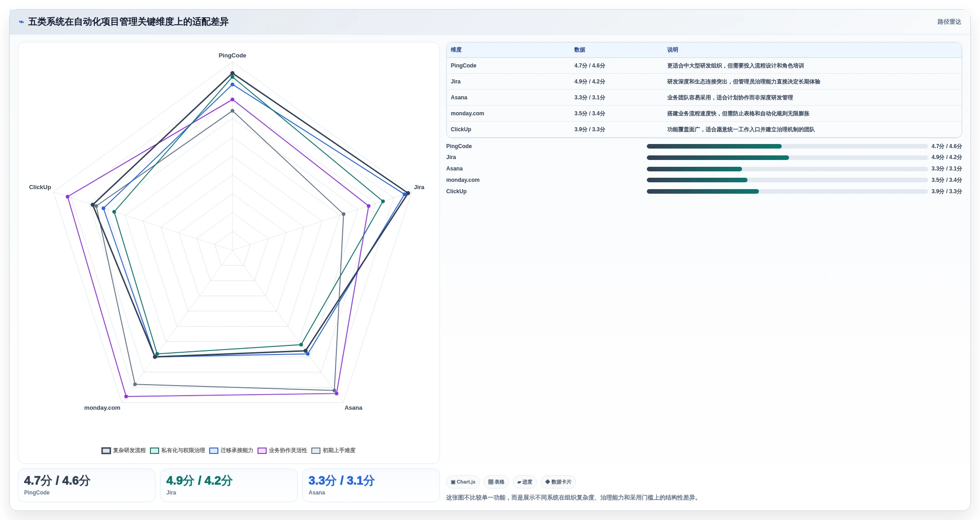
Task: Hide the 初期上手难度 legend series
Action: point(333,450)
